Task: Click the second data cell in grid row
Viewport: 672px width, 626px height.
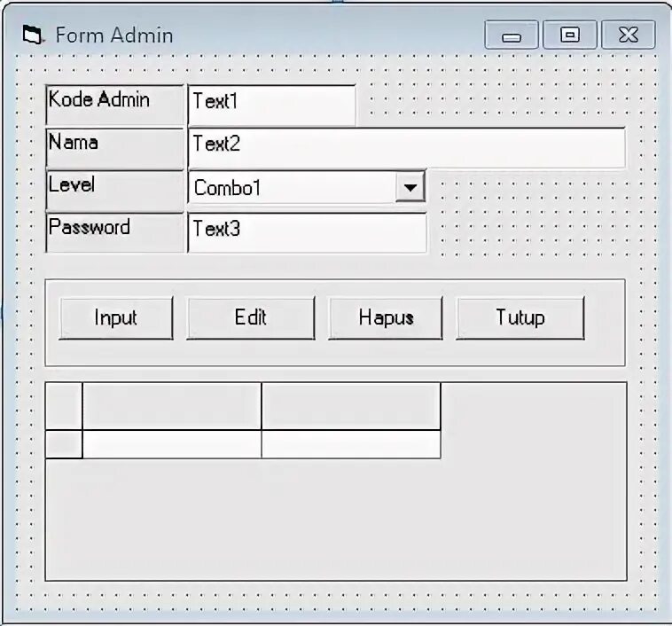Action: 351,444
